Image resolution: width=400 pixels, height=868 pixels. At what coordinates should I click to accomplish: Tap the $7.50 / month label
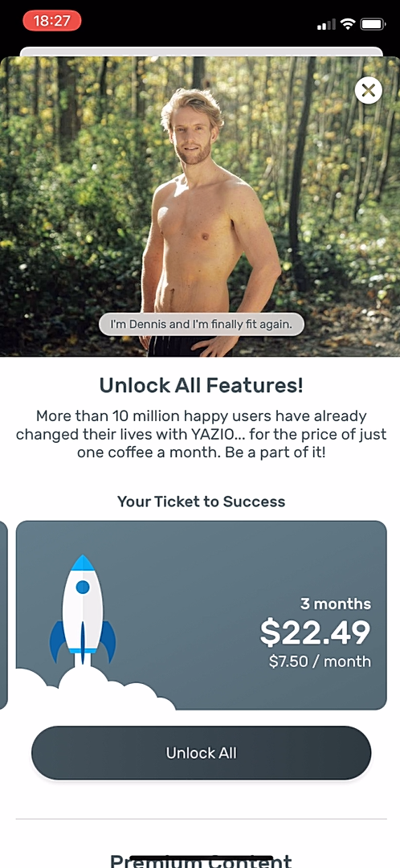point(320,661)
